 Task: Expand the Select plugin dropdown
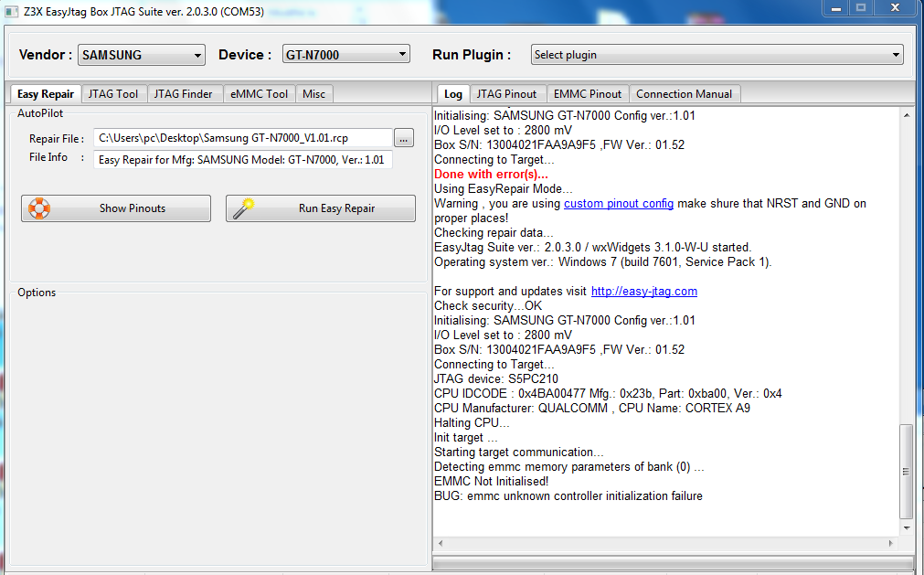click(717, 55)
